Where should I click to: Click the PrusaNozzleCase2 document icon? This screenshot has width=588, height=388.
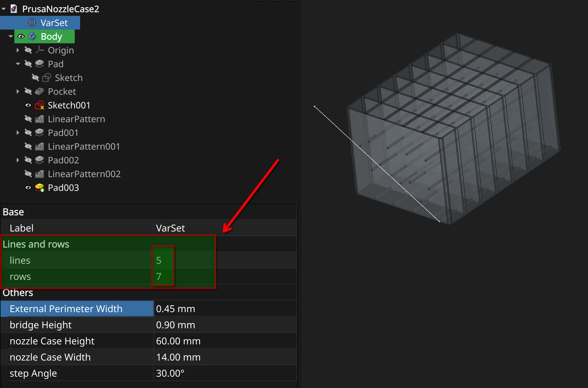pos(14,9)
